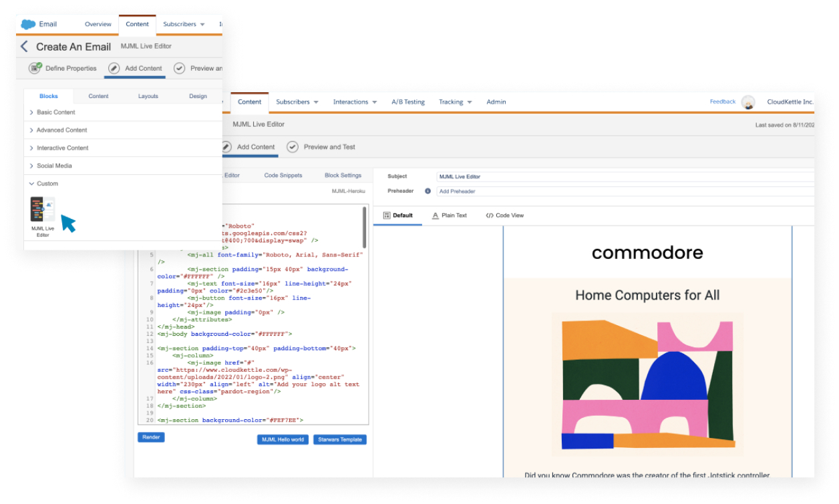The width and height of the screenshot is (839, 504).
Task: Switch to the Layouts tab
Action: pos(148,96)
